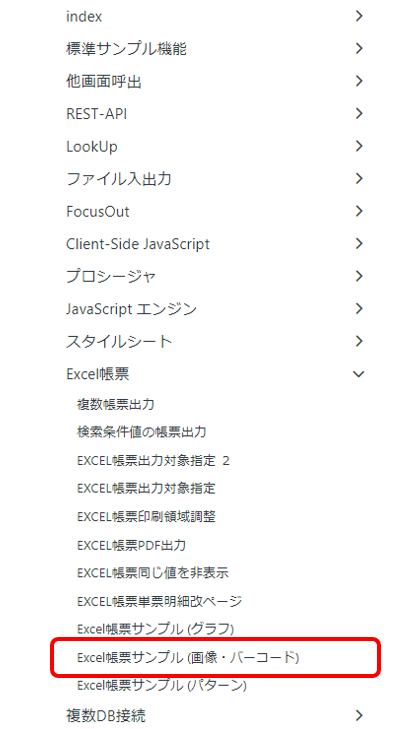This screenshot has width=400, height=729.
Task: Select EXCEL帳票PDF出力 item
Action: [132, 544]
